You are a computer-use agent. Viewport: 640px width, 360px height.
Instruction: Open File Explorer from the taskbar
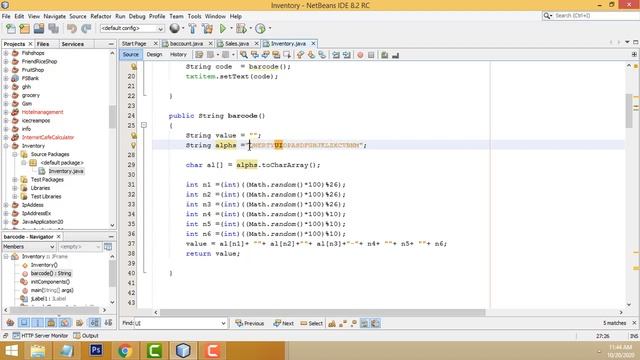(38, 351)
